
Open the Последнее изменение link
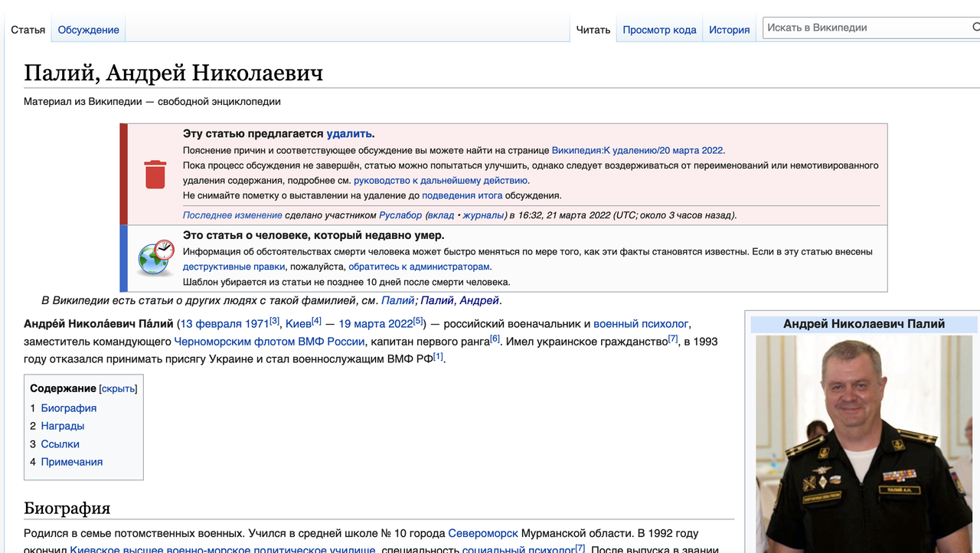coord(233,215)
